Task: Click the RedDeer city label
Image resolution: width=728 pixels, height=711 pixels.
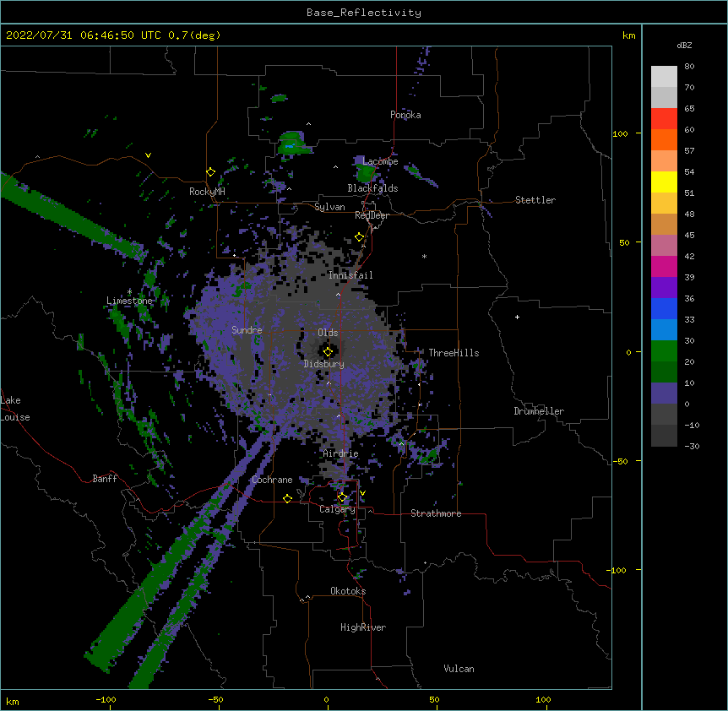Action: (x=372, y=215)
